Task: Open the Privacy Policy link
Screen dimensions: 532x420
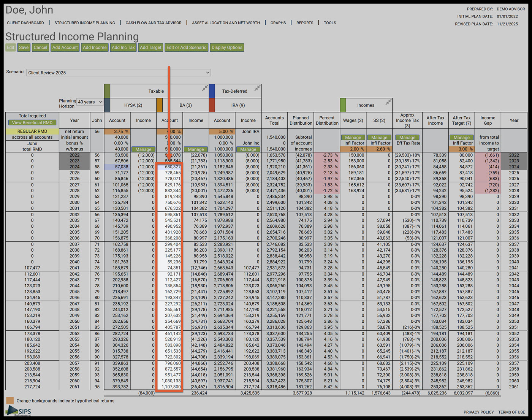Action: (x=479, y=412)
